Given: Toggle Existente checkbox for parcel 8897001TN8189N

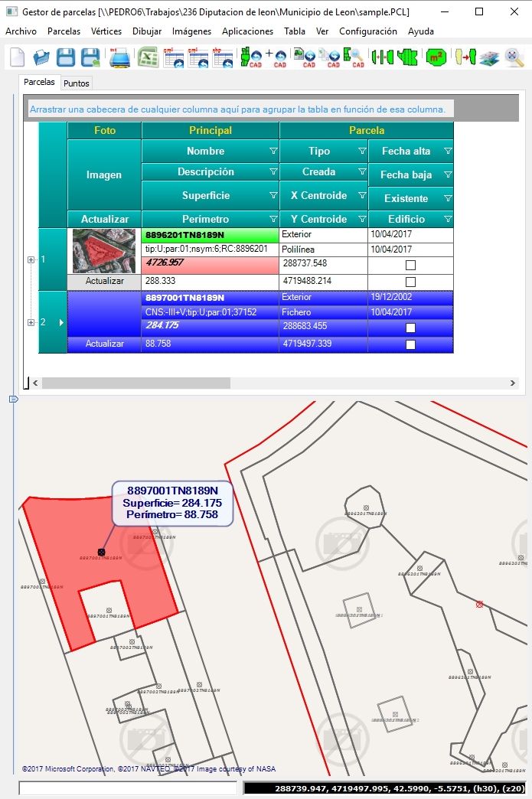Looking at the screenshot, I should coord(410,328).
